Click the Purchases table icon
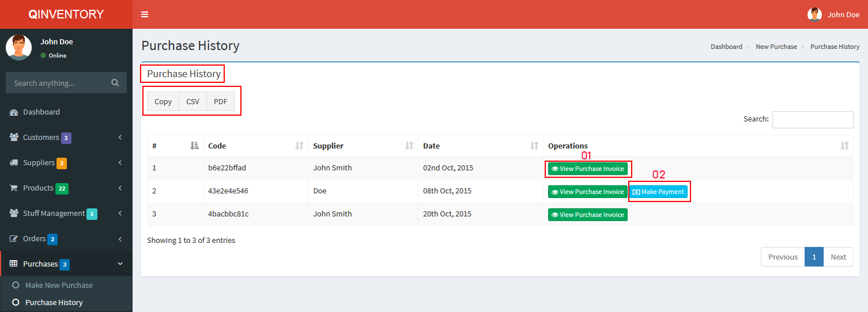This screenshot has width=868, height=312. [14, 264]
